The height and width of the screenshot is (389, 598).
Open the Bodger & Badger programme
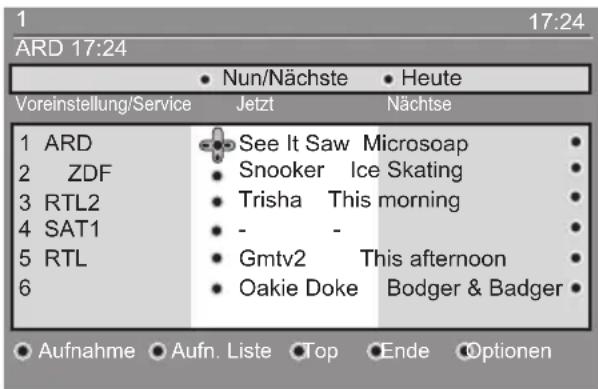pyautogui.click(x=475, y=288)
